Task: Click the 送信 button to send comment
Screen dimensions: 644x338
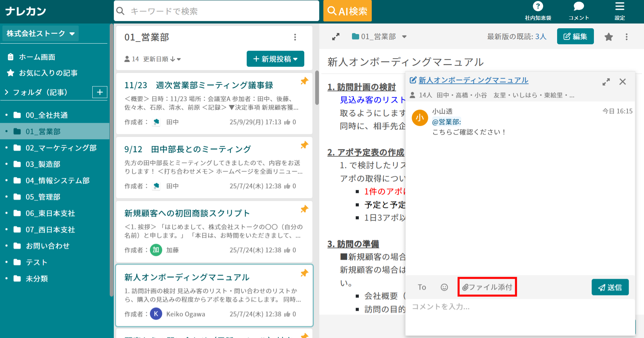Action: [x=610, y=287]
